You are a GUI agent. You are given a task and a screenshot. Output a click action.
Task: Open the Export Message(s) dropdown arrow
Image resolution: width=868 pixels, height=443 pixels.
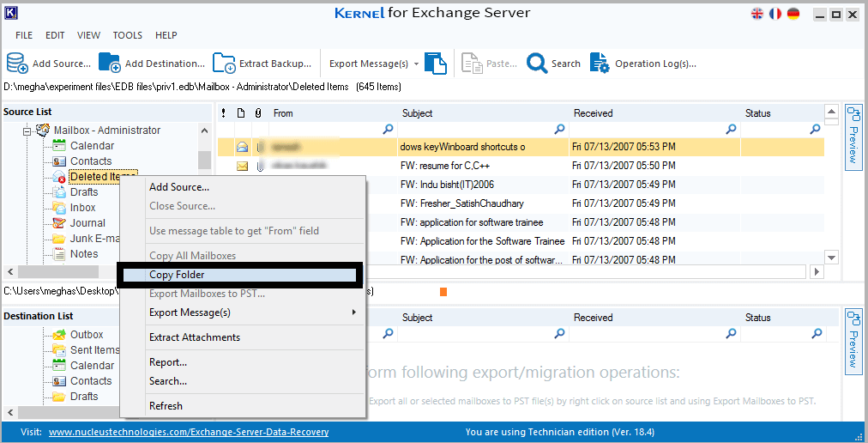pos(416,64)
